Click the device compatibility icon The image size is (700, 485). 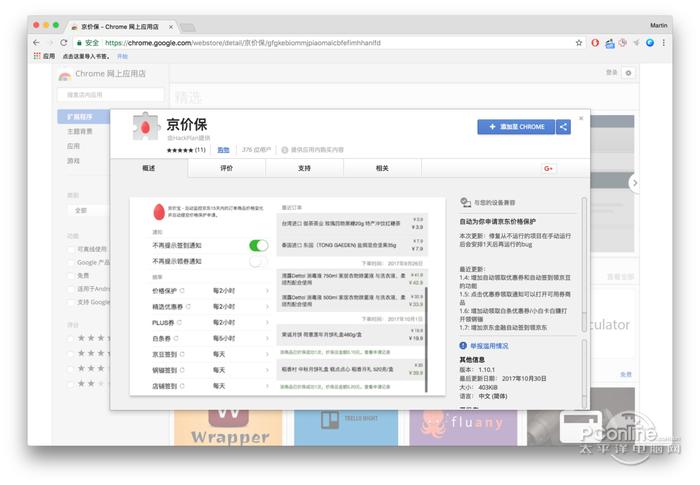coord(465,202)
